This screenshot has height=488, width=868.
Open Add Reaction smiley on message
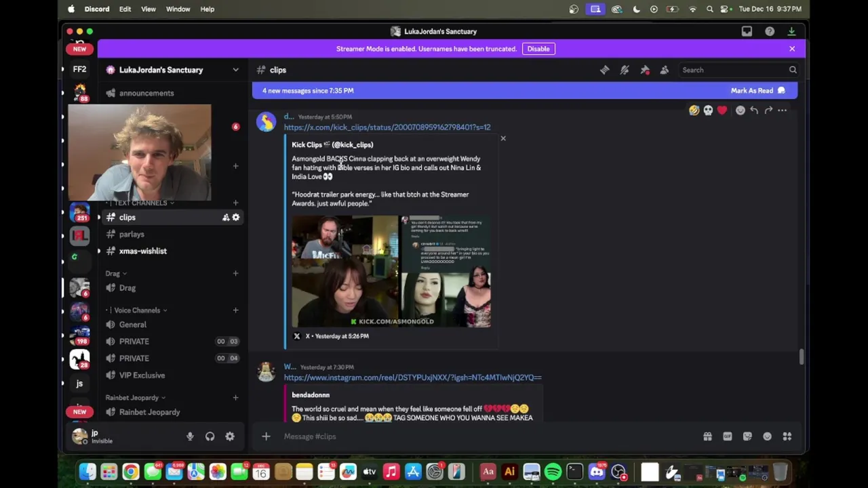coord(740,110)
